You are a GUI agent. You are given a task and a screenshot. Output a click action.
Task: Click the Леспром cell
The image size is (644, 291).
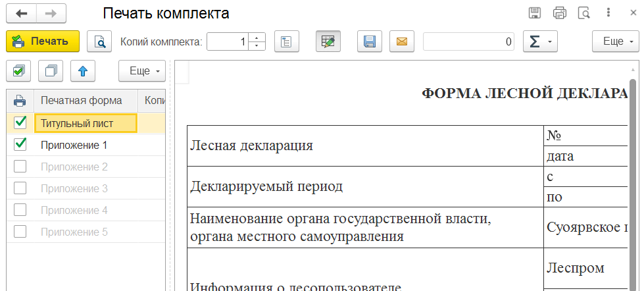pyautogui.click(x=586, y=268)
